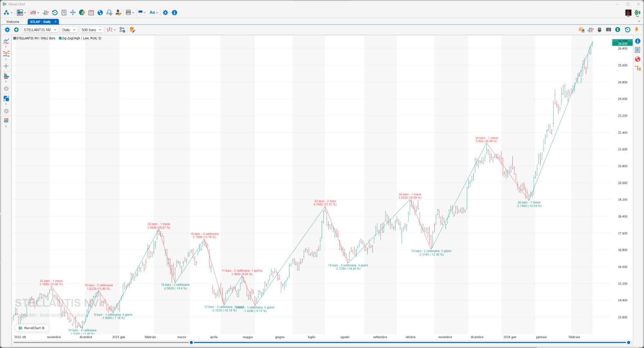Open the history clock icon in main toolbar
Screen dimensions: 644x348
55,13
